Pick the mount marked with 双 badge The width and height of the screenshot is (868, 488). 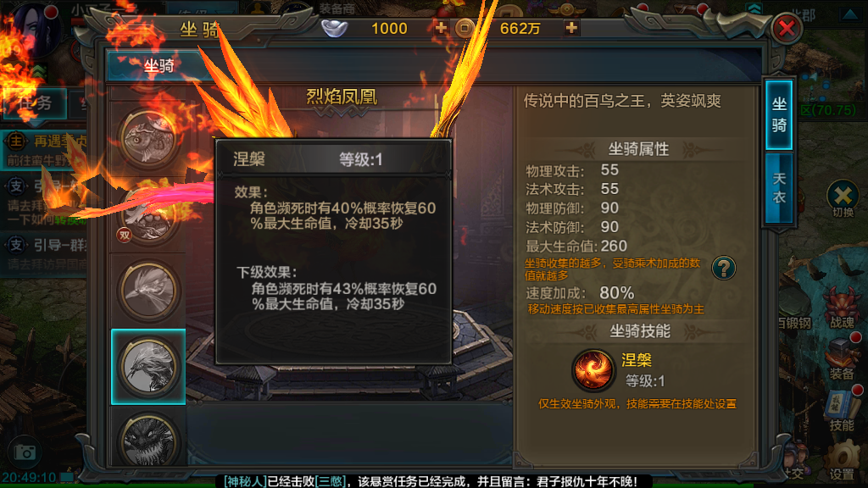pyautogui.click(x=148, y=214)
